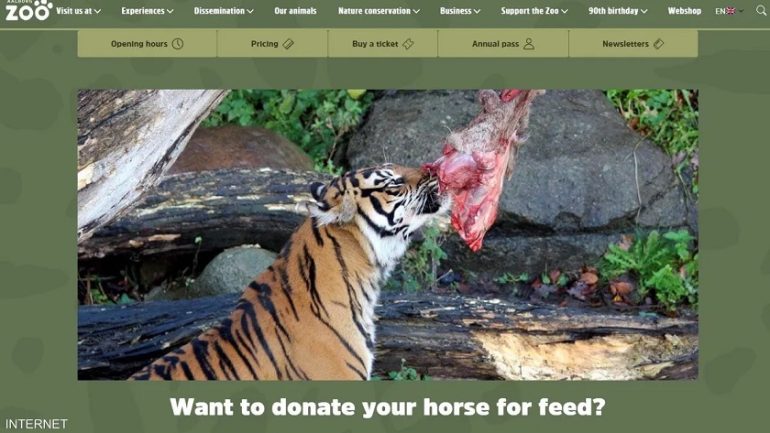This screenshot has height=433, width=770.
Task: Open the 90th birthday dropdown
Action: [618, 11]
